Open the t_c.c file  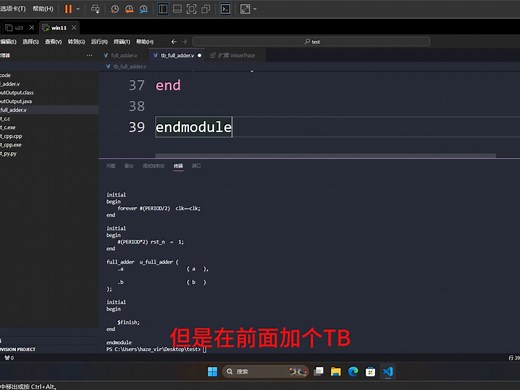[x=5, y=119]
